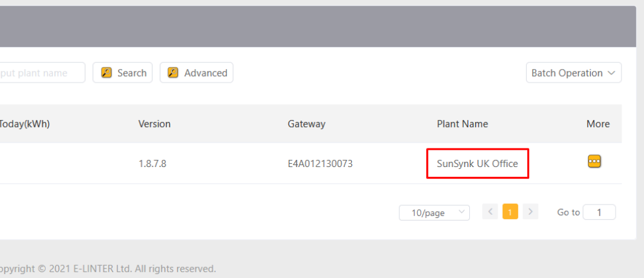Screen dimensions: 644x278
Task: Open the 10/page size selector
Action: tap(434, 213)
